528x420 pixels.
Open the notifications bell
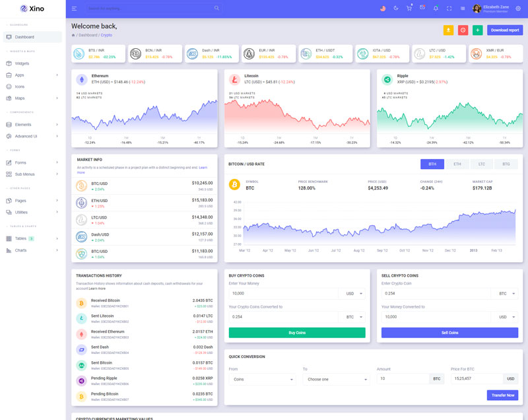(436, 9)
